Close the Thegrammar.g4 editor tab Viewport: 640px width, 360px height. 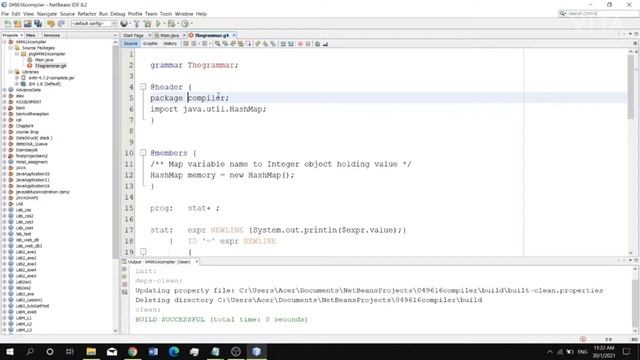coord(234,36)
